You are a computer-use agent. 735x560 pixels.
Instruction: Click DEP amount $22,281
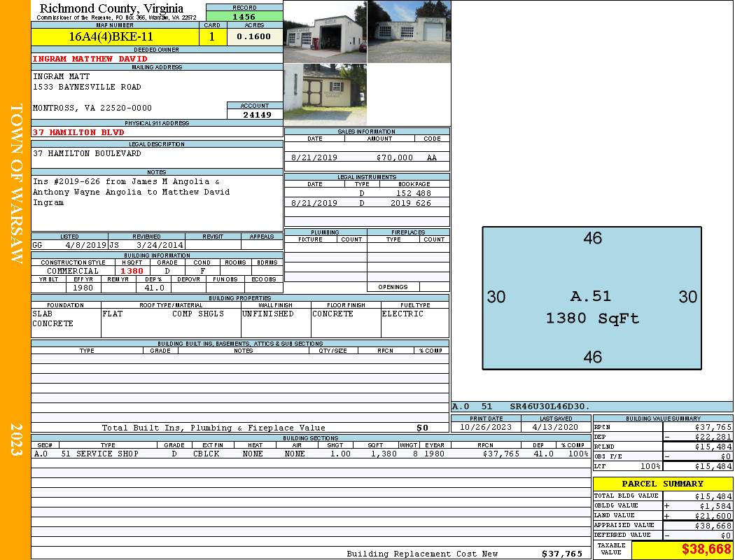pos(713,437)
